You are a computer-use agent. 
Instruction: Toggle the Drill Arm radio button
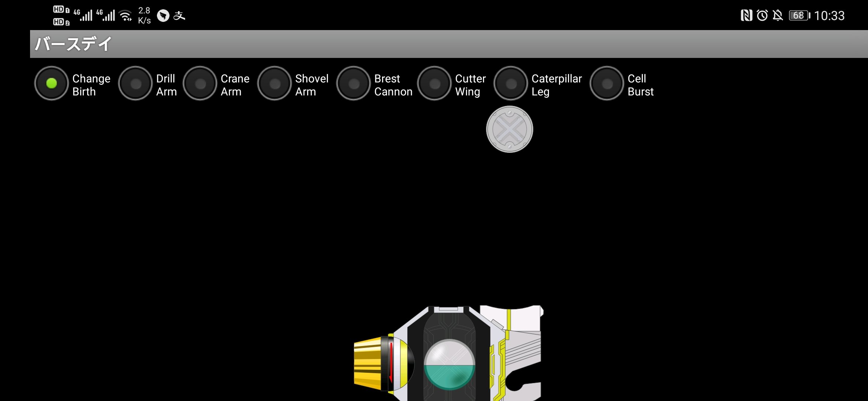pos(136,84)
